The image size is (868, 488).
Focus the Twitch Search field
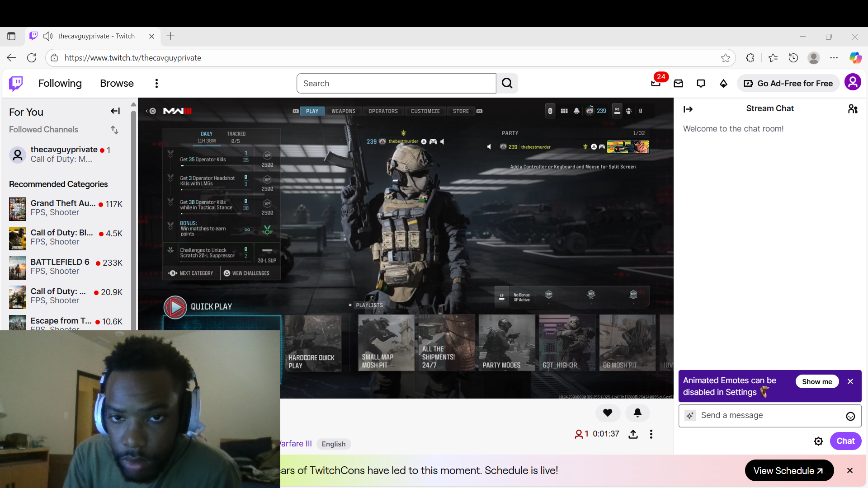pos(396,83)
